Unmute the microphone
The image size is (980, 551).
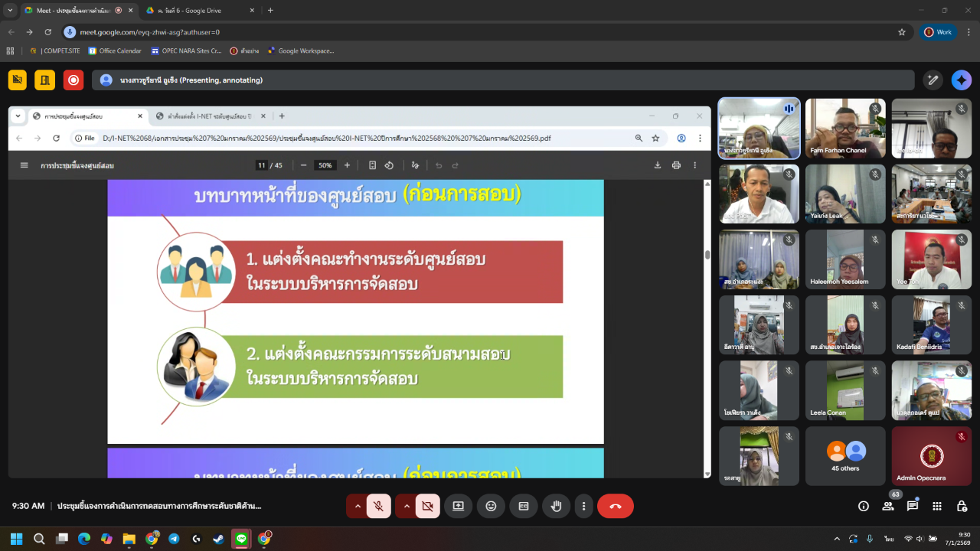tap(378, 506)
